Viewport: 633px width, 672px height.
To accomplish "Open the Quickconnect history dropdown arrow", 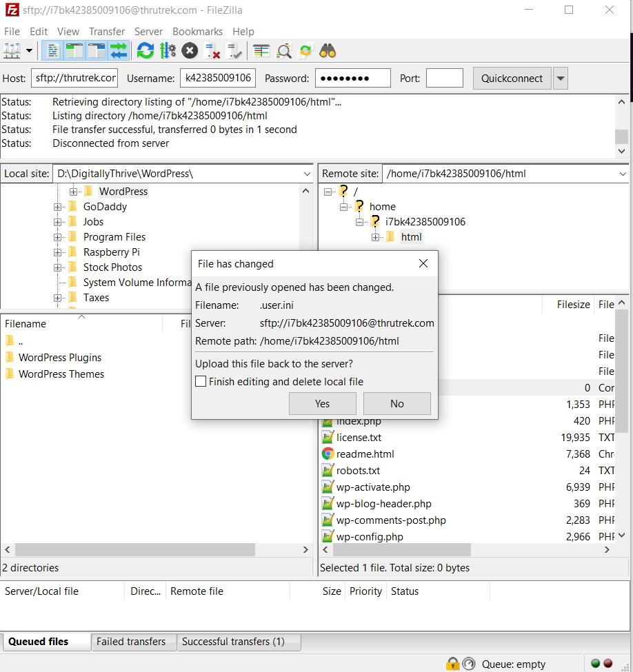I will tap(560, 79).
